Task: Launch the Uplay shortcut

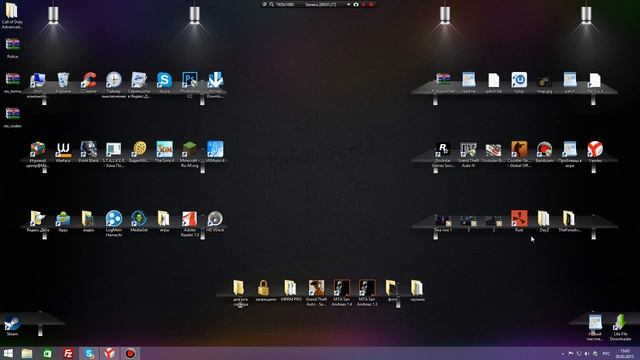Action: coord(519,80)
